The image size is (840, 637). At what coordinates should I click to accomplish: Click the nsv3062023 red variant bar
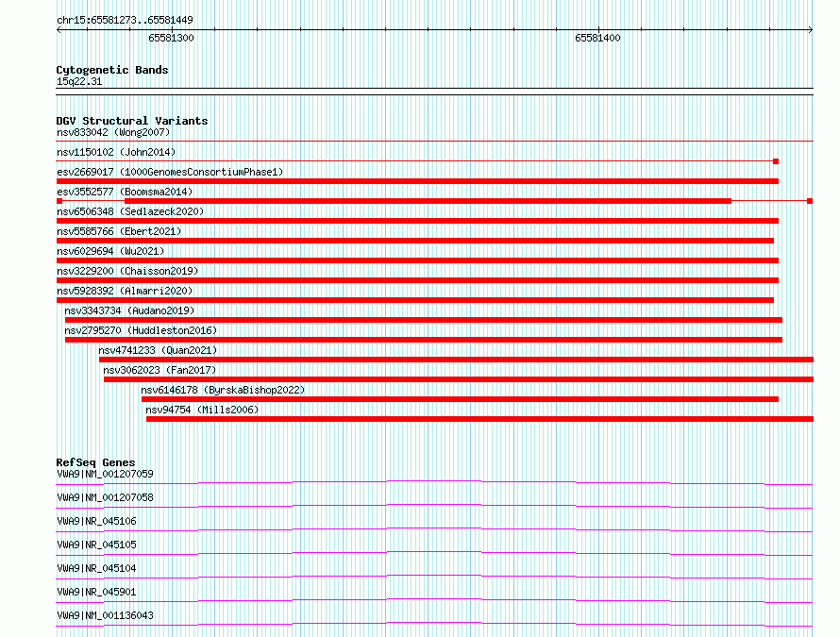tap(459, 379)
